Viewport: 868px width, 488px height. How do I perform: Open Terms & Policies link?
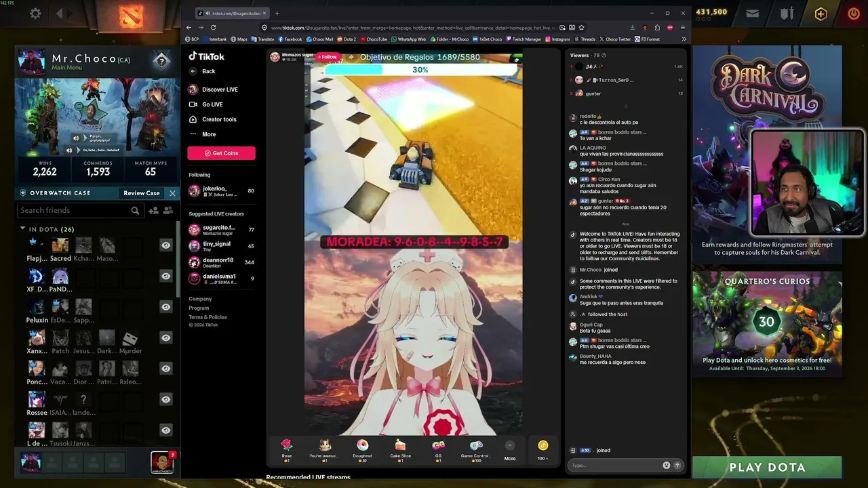pyautogui.click(x=208, y=317)
